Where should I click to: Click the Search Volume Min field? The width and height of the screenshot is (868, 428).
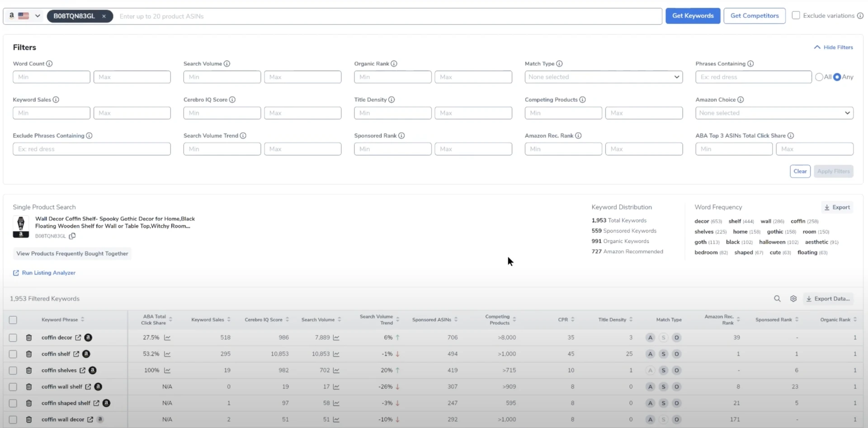tap(222, 77)
